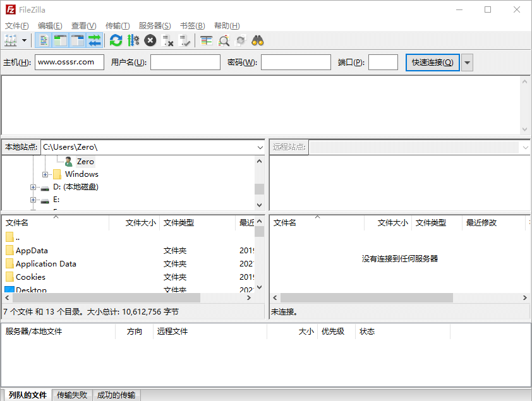Viewport: 532px width, 401px height.
Task: Toggle synchronized browsing icon
Action: 241,40
